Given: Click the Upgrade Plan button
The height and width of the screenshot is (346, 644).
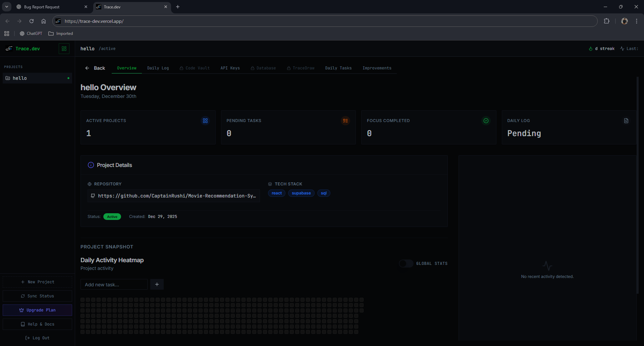Looking at the screenshot, I should coord(37,310).
